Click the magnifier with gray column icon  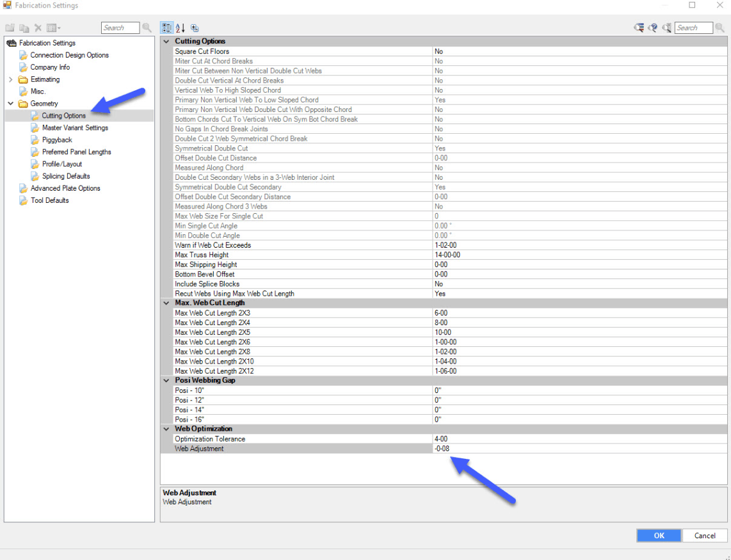pos(666,28)
